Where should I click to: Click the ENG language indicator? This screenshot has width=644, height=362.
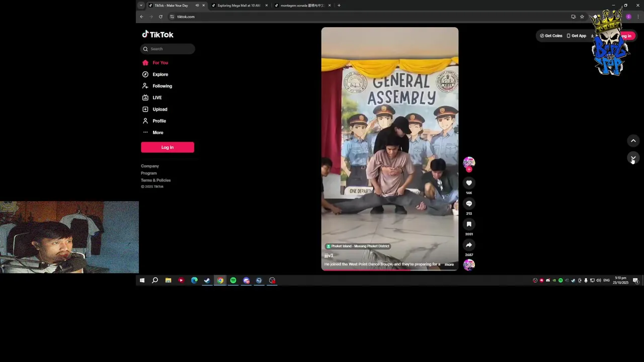pos(606,281)
